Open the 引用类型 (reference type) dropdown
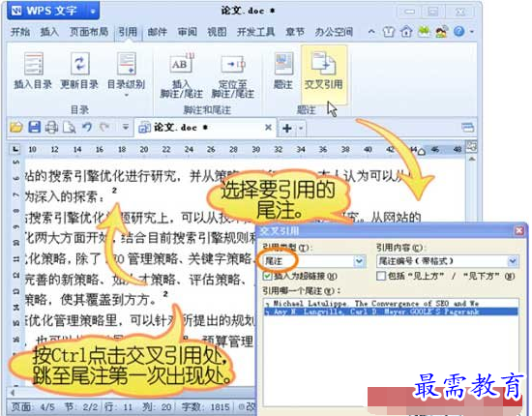532x416 pixels. click(359, 261)
